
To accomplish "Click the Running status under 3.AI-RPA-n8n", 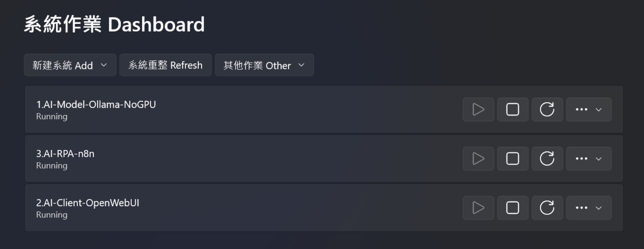I will tap(52, 166).
